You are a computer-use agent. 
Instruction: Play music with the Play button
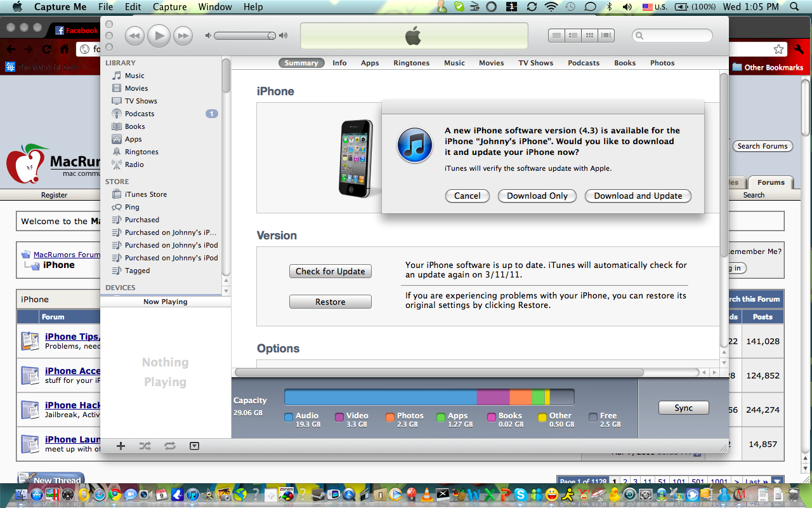pyautogui.click(x=159, y=36)
